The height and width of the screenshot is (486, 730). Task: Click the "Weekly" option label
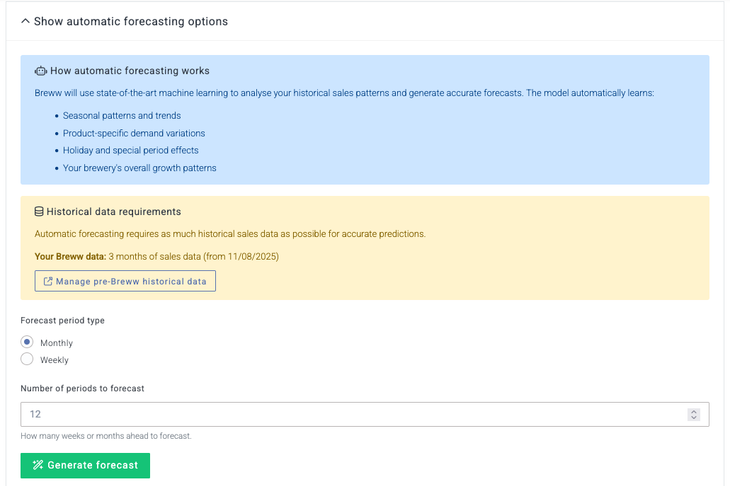[x=54, y=360]
